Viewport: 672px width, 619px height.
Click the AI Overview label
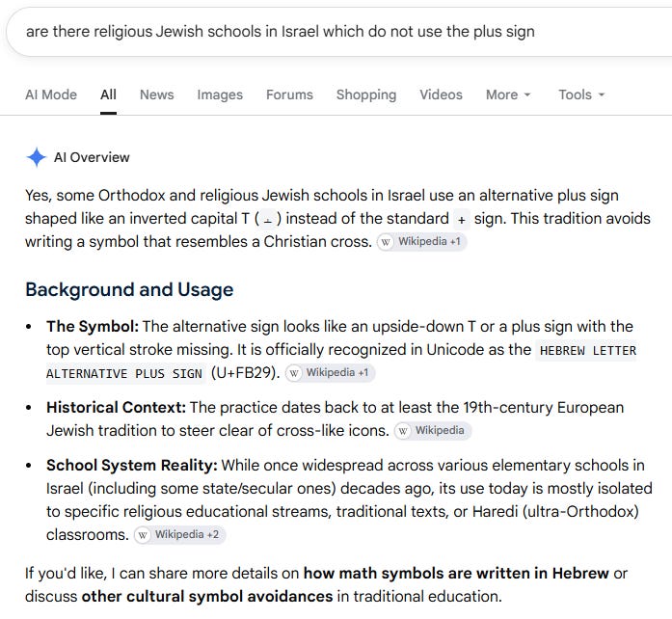coord(92,157)
